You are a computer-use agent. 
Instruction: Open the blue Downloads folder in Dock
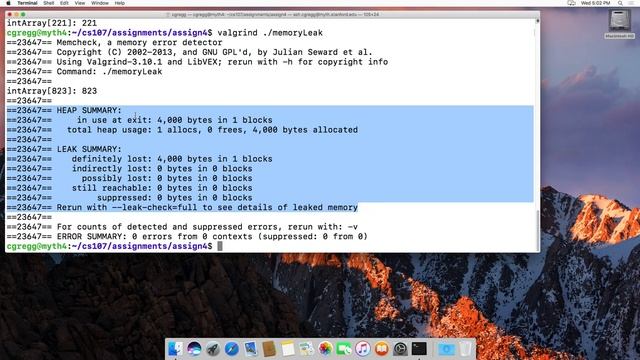point(446,349)
